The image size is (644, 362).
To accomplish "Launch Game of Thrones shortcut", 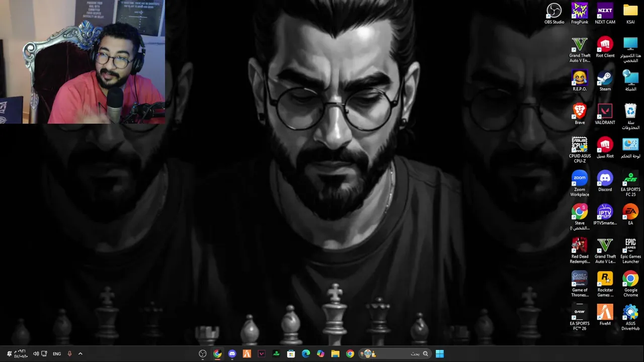I will [580, 284].
